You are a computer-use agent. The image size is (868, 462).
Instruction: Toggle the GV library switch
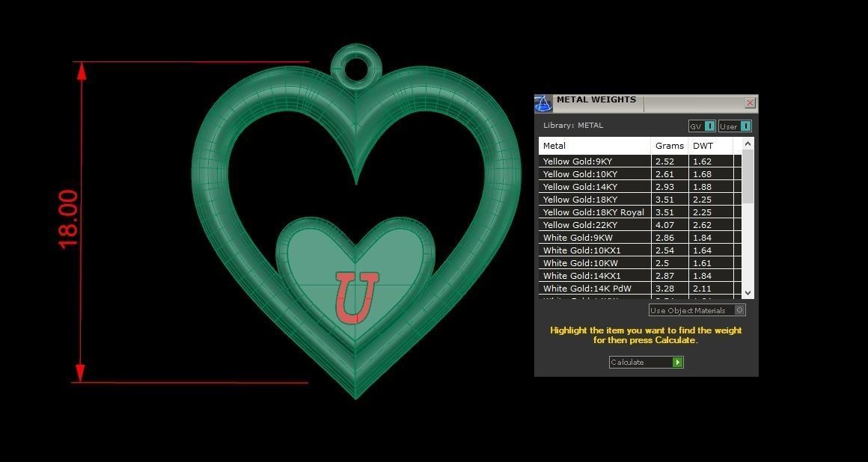pyautogui.click(x=702, y=126)
